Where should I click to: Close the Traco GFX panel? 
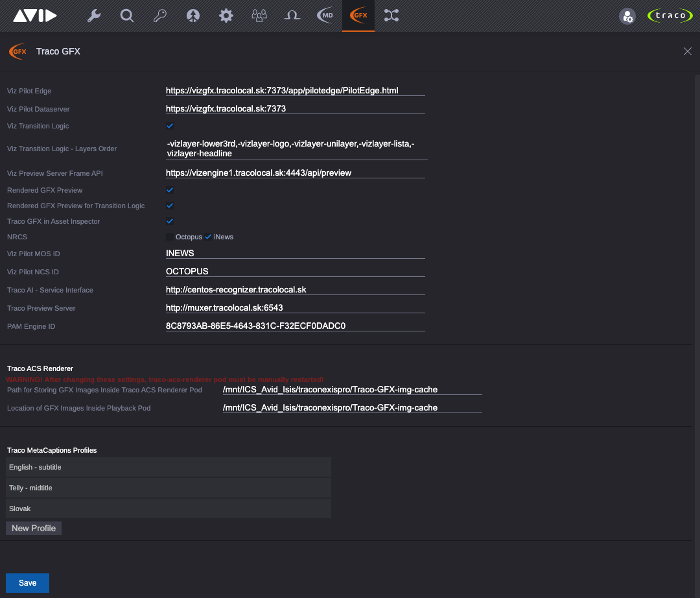click(688, 51)
